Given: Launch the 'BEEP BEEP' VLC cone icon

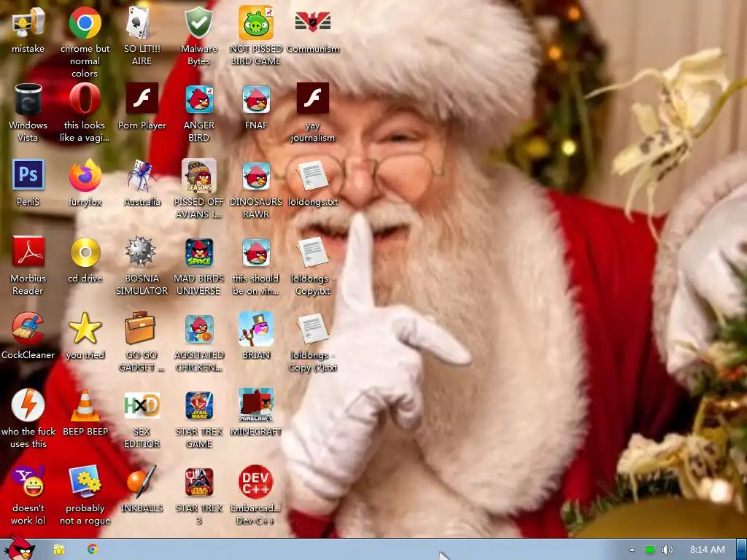Looking at the screenshot, I should tap(85, 405).
